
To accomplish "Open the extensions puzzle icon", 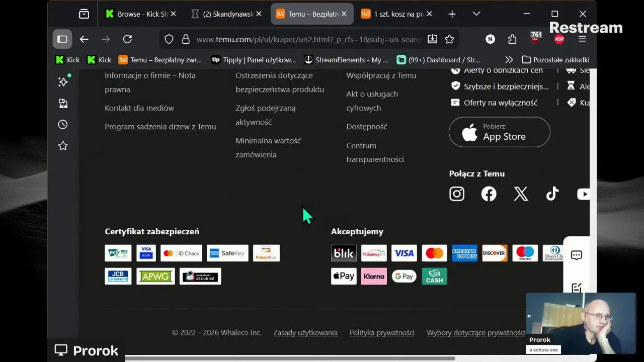I will point(512,39).
